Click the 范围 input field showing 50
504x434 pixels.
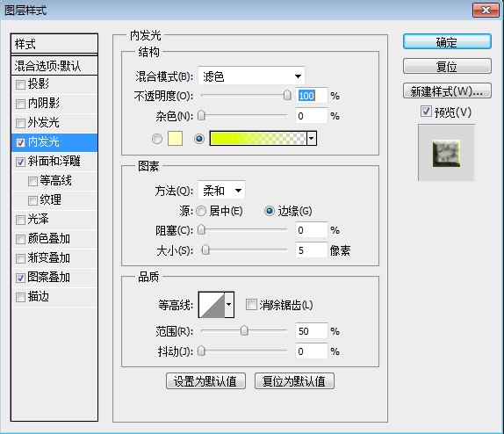312,331
